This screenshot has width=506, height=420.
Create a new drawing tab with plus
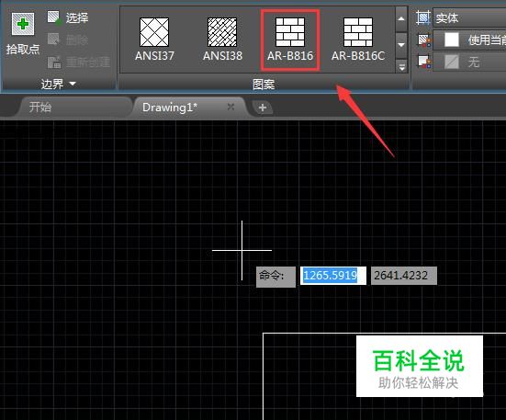pyautogui.click(x=263, y=108)
